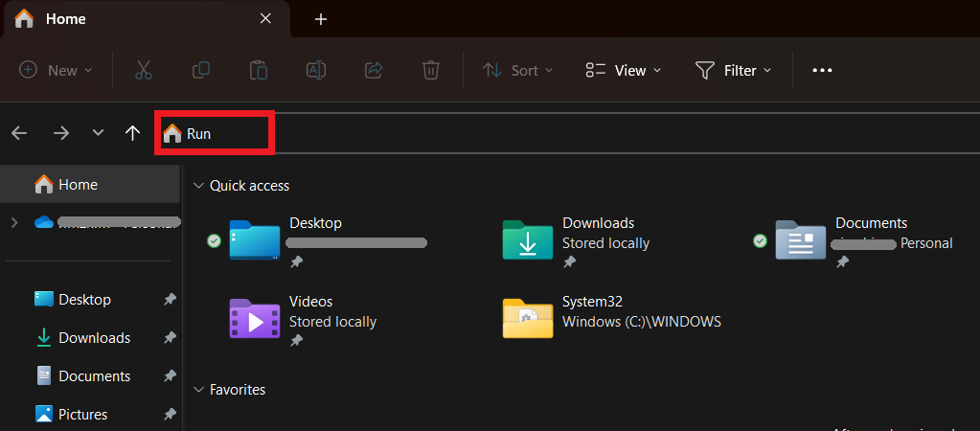Click the Desktop folder name label
This screenshot has width=980, height=431.
315,223
